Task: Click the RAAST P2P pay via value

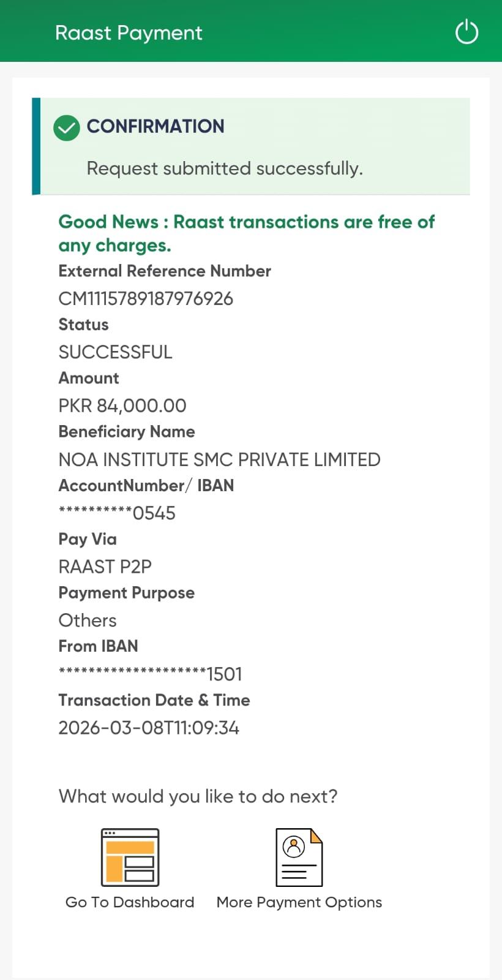Action: [105, 567]
